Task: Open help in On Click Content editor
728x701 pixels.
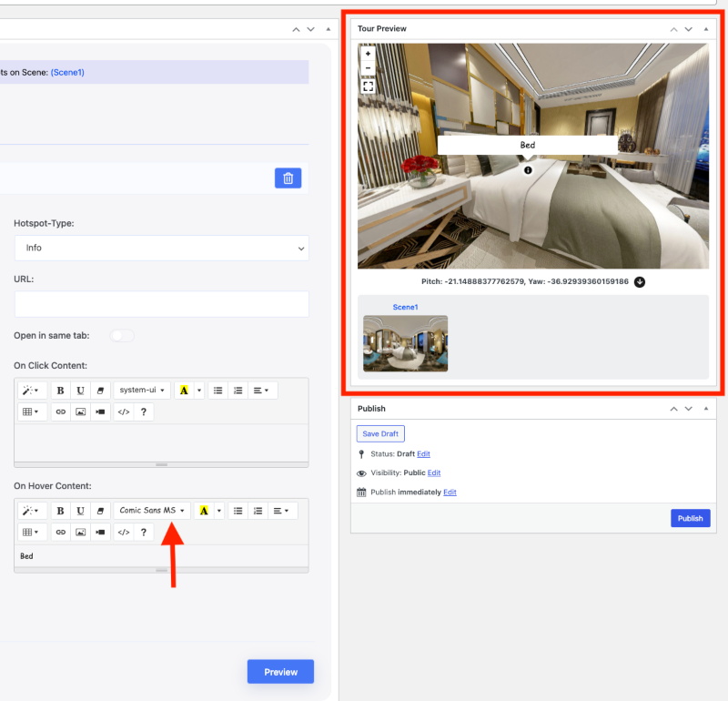Action: click(144, 411)
